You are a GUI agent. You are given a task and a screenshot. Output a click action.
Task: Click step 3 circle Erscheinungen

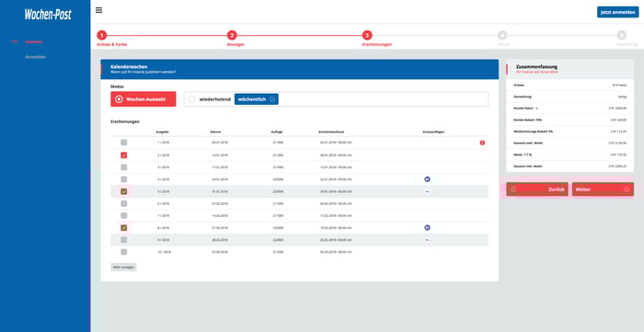pyautogui.click(x=367, y=35)
